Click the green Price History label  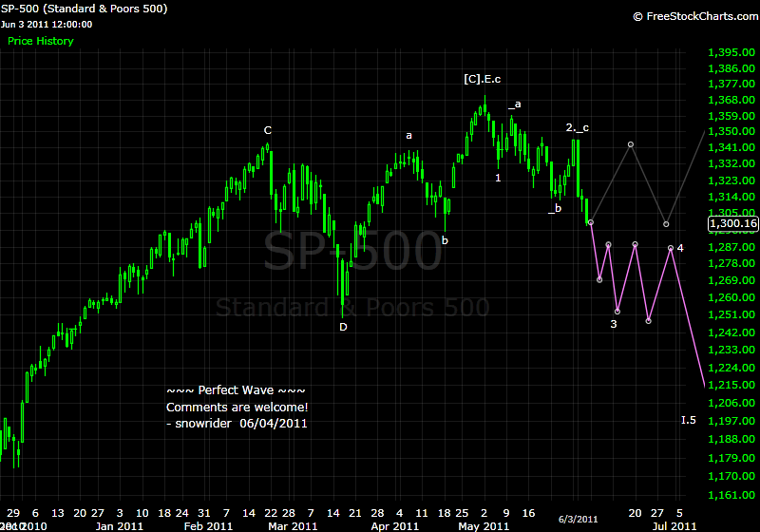click(41, 41)
